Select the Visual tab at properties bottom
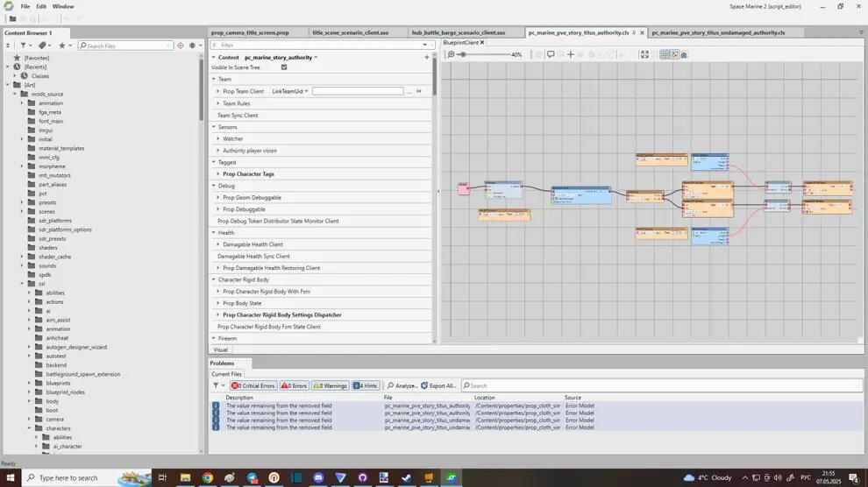 tap(220, 349)
